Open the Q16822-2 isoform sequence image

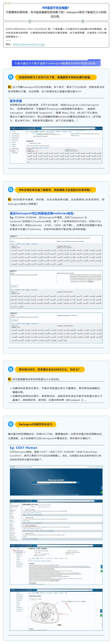click(56, 289)
